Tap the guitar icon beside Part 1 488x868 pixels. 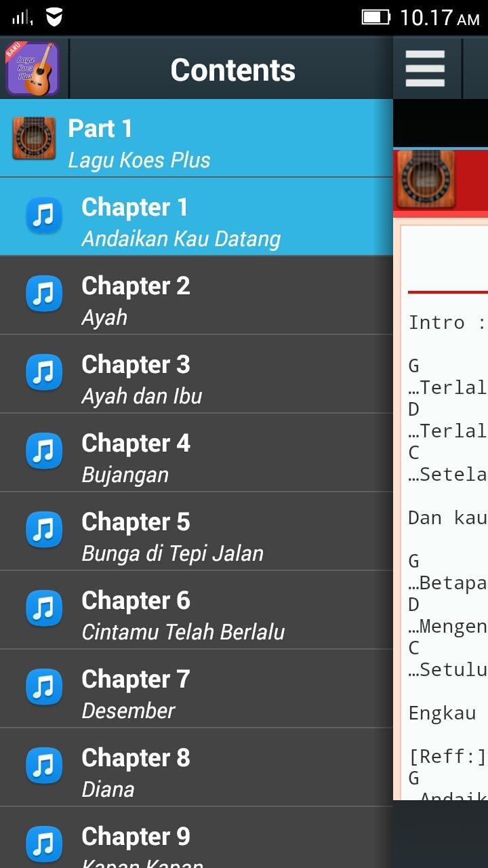(x=34, y=138)
